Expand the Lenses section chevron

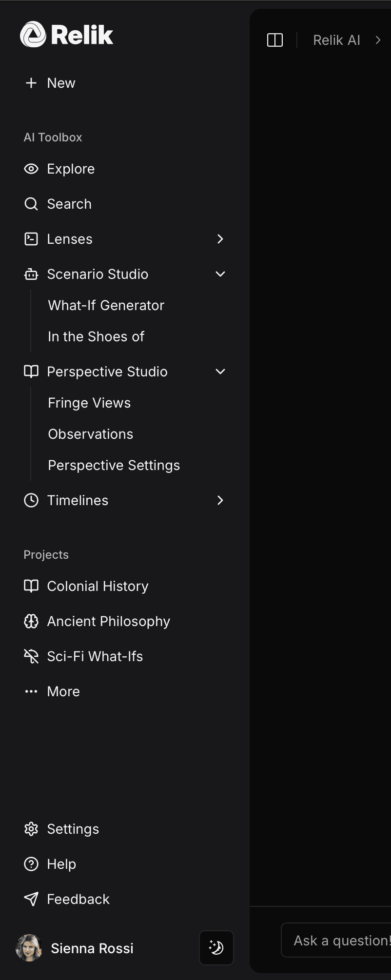click(220, 239)
